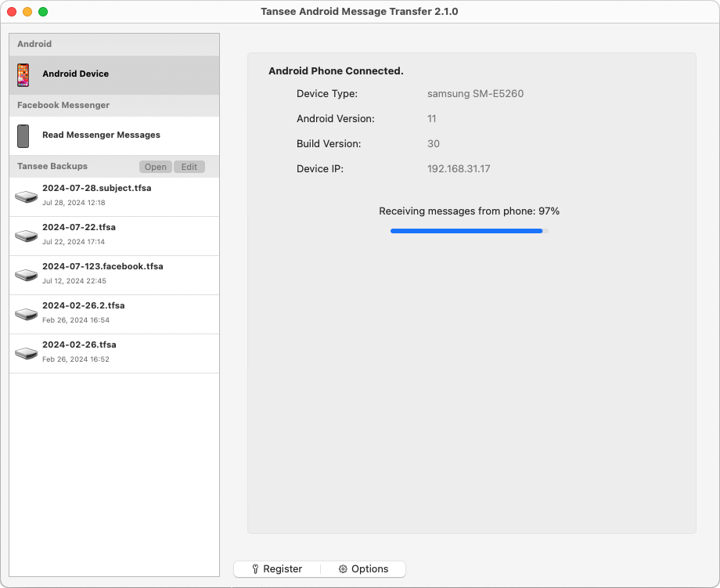Click the Tansee Android Message Transfer 2.1.0 title

[359, 12]
